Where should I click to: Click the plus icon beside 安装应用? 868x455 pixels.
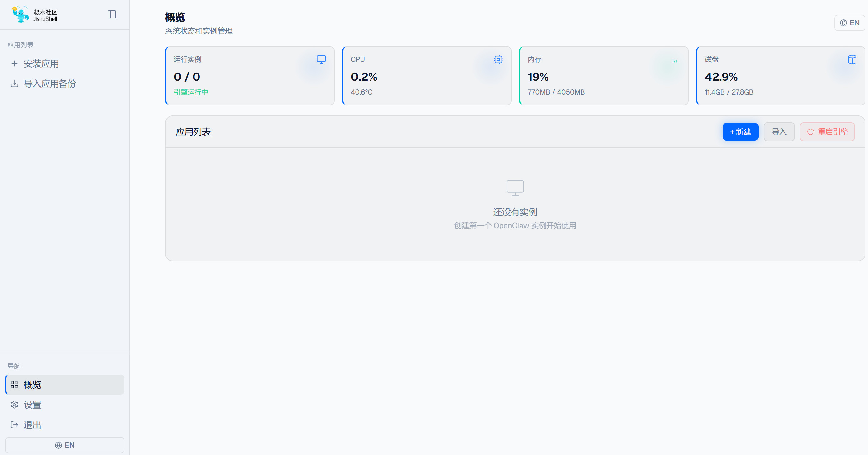point(14,64)
